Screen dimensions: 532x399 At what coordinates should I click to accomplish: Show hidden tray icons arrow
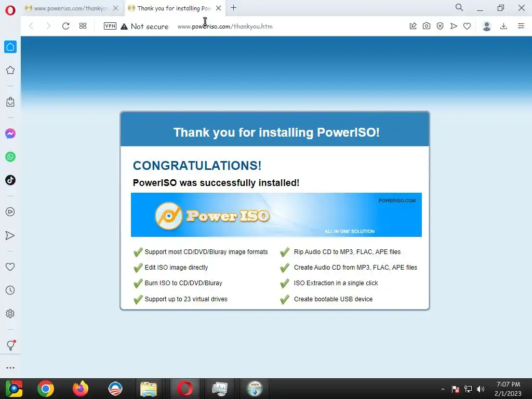point(443,389)
